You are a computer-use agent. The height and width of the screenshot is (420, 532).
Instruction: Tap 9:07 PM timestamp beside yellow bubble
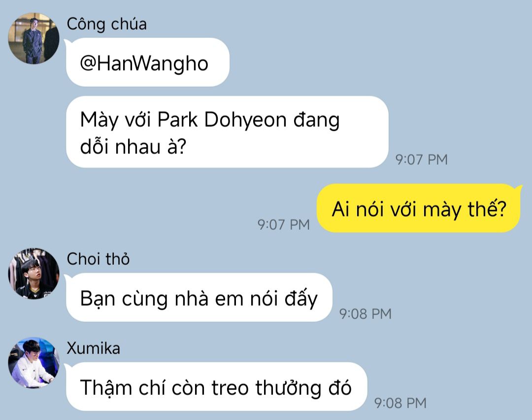click(x=284, y=224)
